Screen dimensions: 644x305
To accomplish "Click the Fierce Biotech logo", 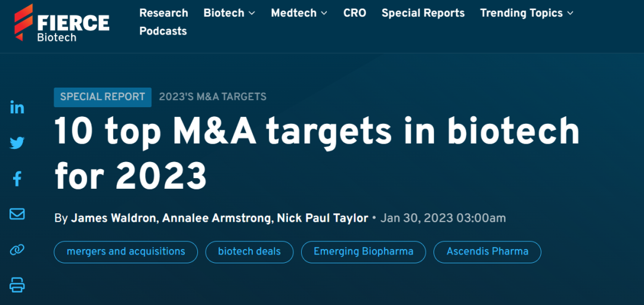I will tap(62, 23).
